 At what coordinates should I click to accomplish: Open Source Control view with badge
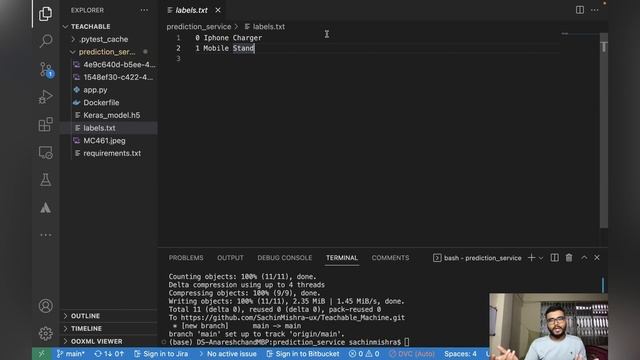click(46, 69)
